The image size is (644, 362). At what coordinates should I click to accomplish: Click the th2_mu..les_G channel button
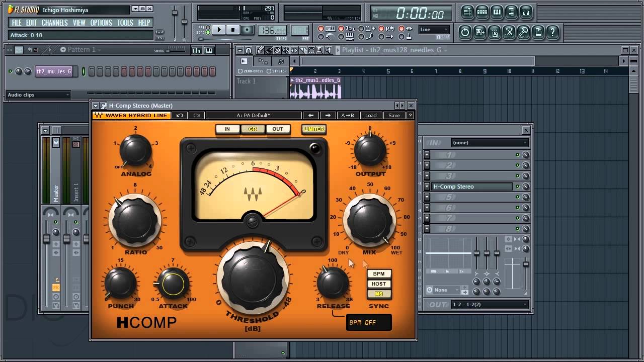click(54, 71)
